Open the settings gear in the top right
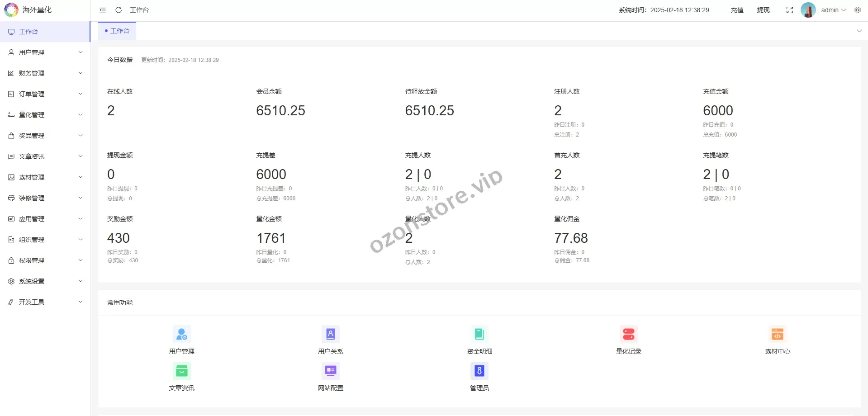 click(857, 10)
